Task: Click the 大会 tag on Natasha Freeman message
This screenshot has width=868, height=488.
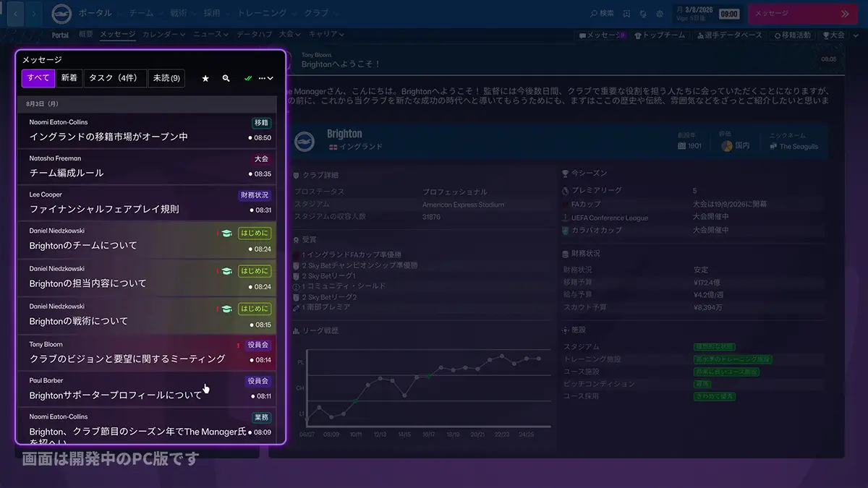Action: pos(261,159)
